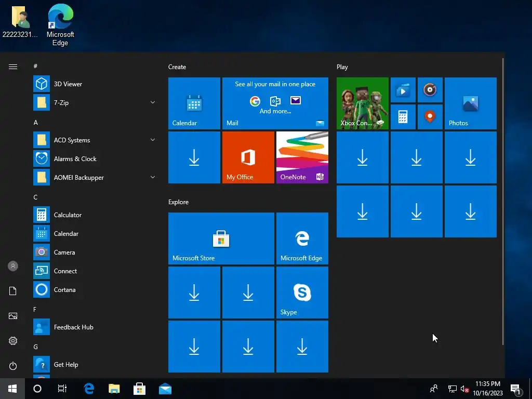532x399 pixels.
Task: Open File Explorer from the taskbar
Action: click(x=114, y=389)
